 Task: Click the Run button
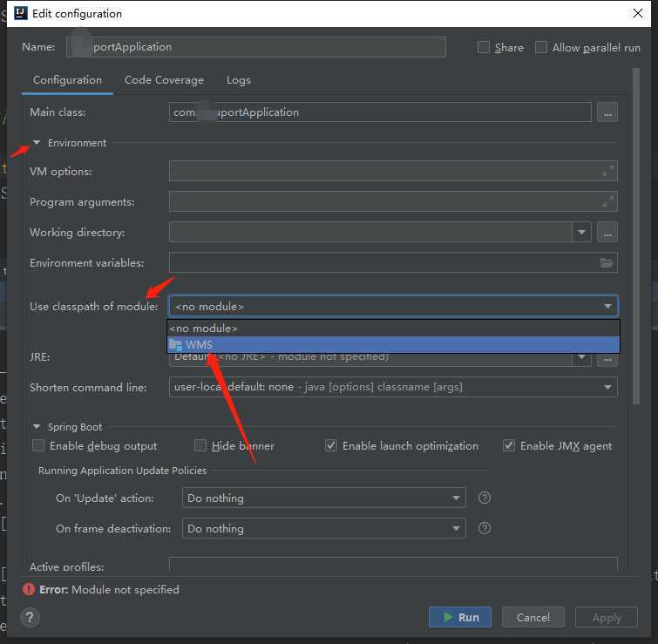(x=460, y=618)
